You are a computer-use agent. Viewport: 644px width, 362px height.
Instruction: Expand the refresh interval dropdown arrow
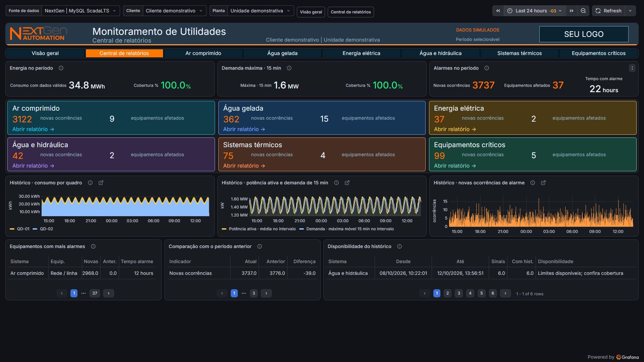pyautogui.click(x=630, y=11)
